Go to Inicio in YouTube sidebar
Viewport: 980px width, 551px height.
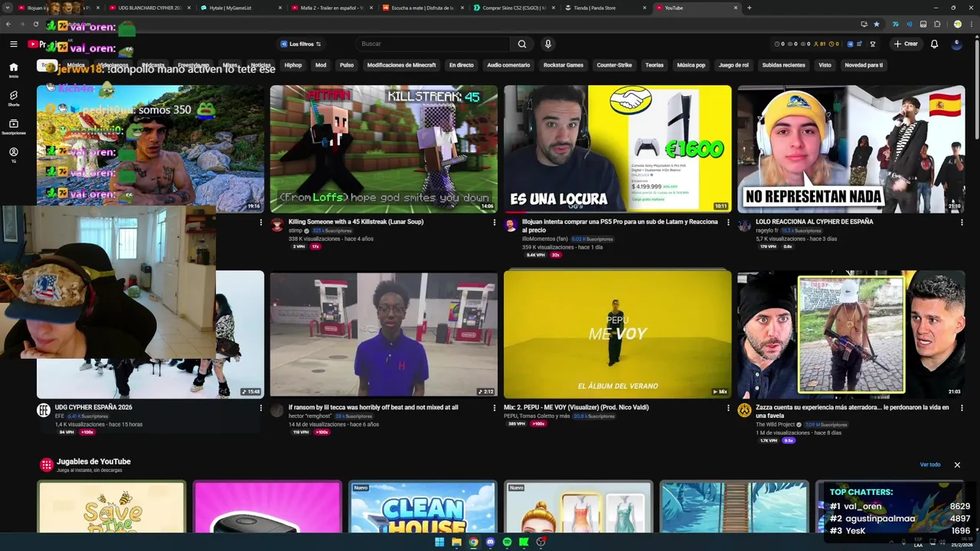point(13,70)
